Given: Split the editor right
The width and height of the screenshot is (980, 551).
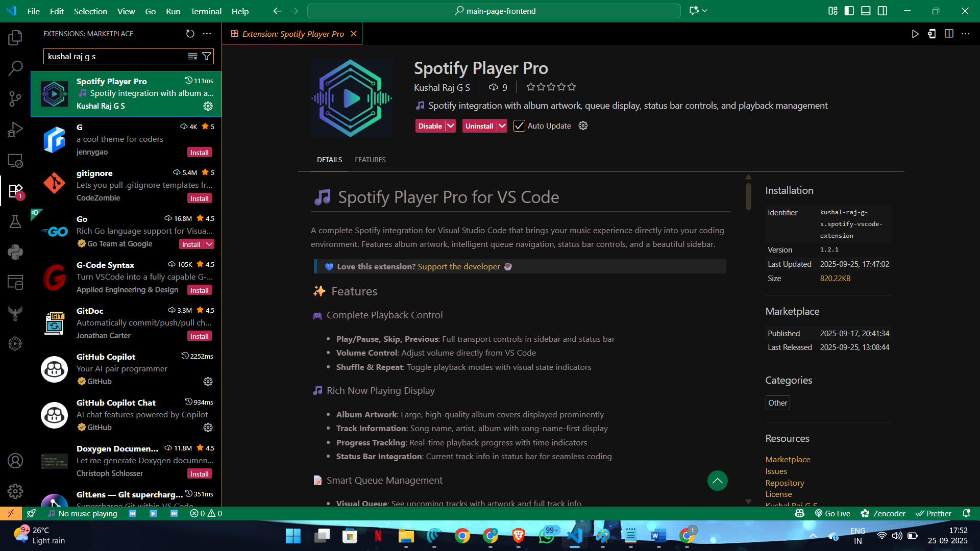Looking at the screenshot, I should (x=949, y=34).
